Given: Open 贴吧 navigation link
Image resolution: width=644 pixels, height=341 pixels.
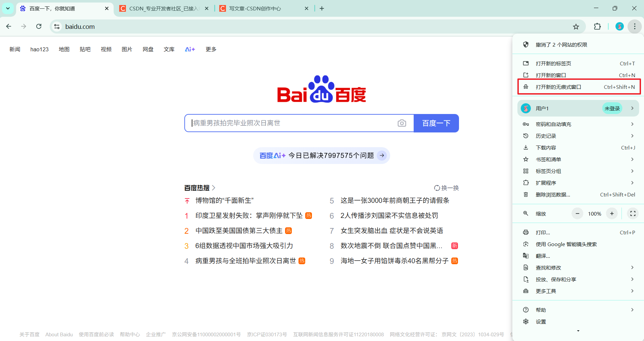Looking at the screenshot, I should (85, 49).
